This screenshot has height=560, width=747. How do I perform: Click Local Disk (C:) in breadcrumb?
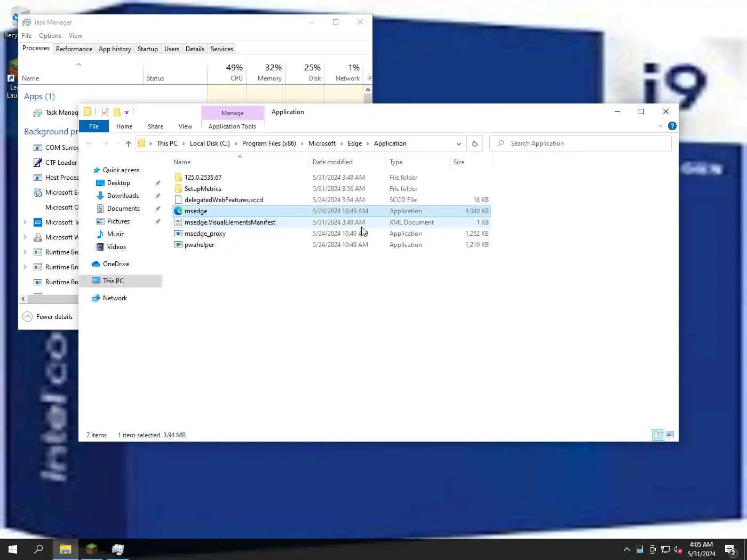point(210,143)
